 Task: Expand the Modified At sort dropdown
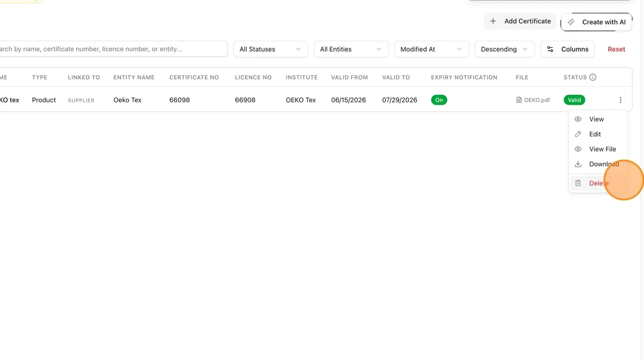point(432,49)
